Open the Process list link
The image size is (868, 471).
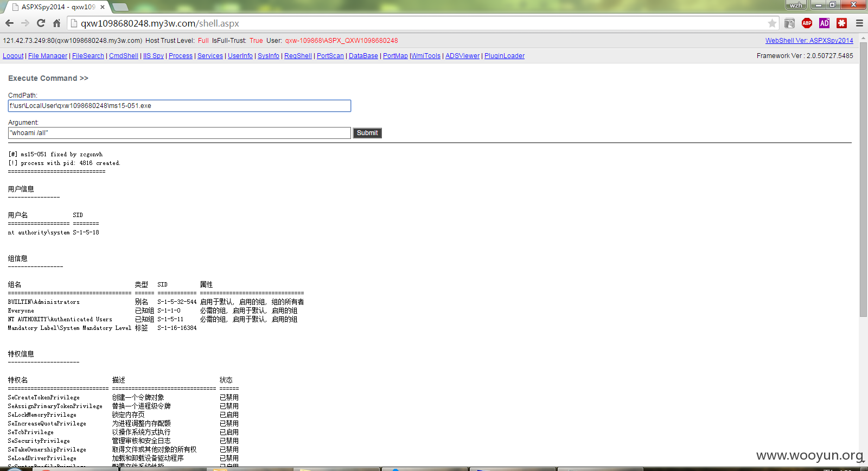(181, 56)
